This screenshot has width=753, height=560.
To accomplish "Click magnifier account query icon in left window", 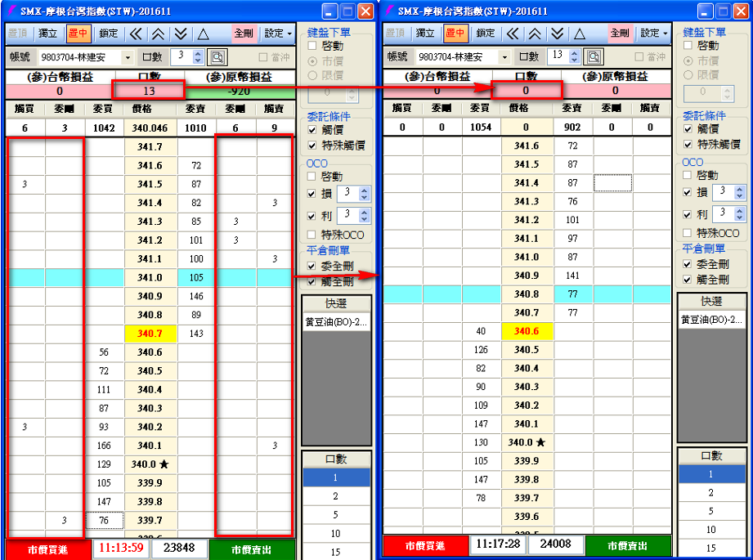I will (x=217, y=57).
